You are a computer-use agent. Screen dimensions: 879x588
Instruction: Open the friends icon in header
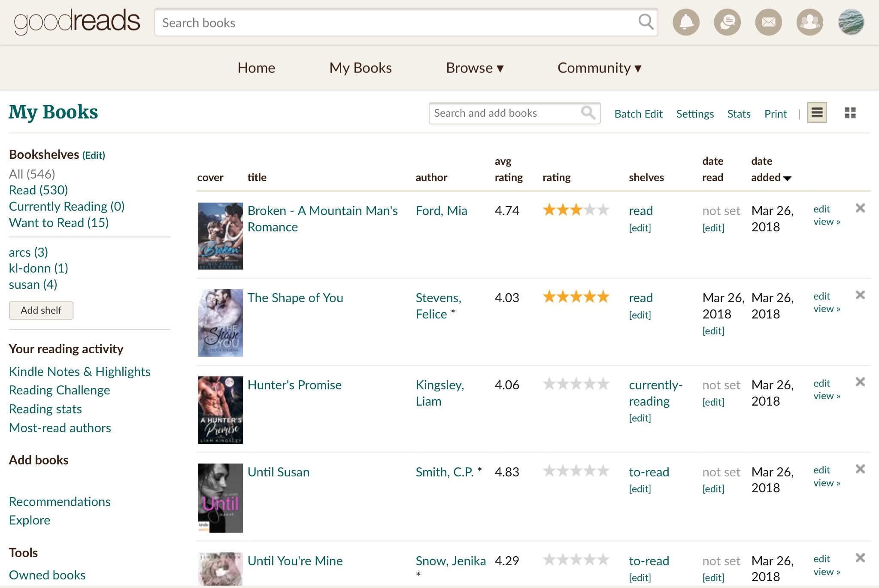tap(809, 22)
